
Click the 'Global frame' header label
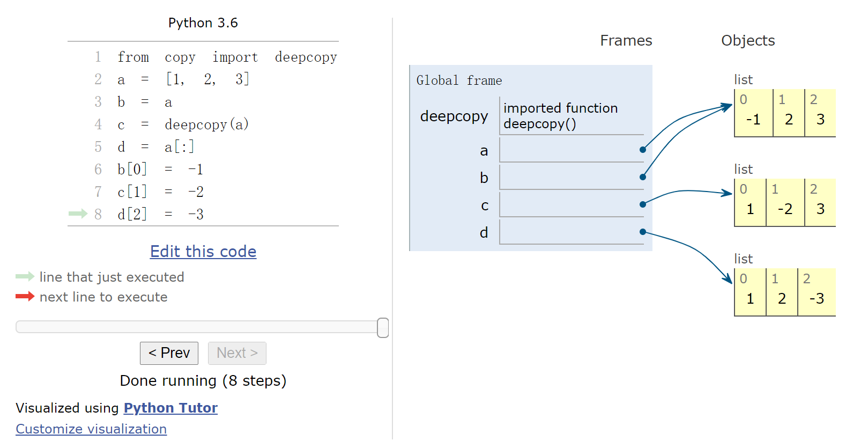pos(459,80)
